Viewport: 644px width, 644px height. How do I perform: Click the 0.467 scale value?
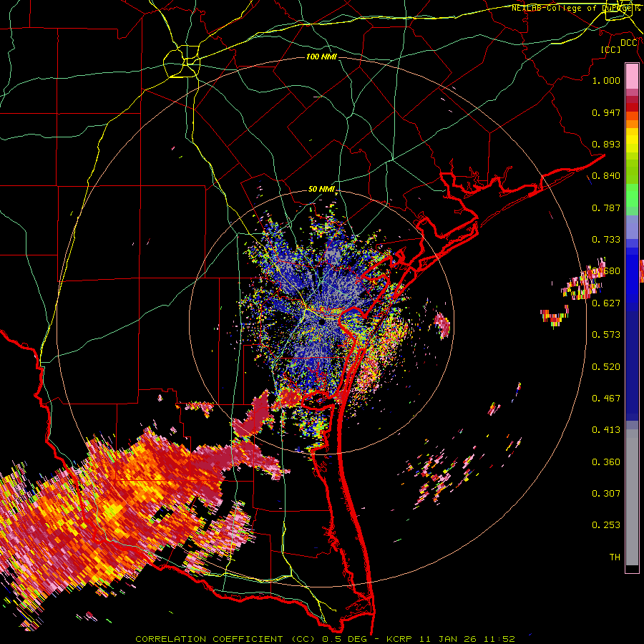coord(606,399)
